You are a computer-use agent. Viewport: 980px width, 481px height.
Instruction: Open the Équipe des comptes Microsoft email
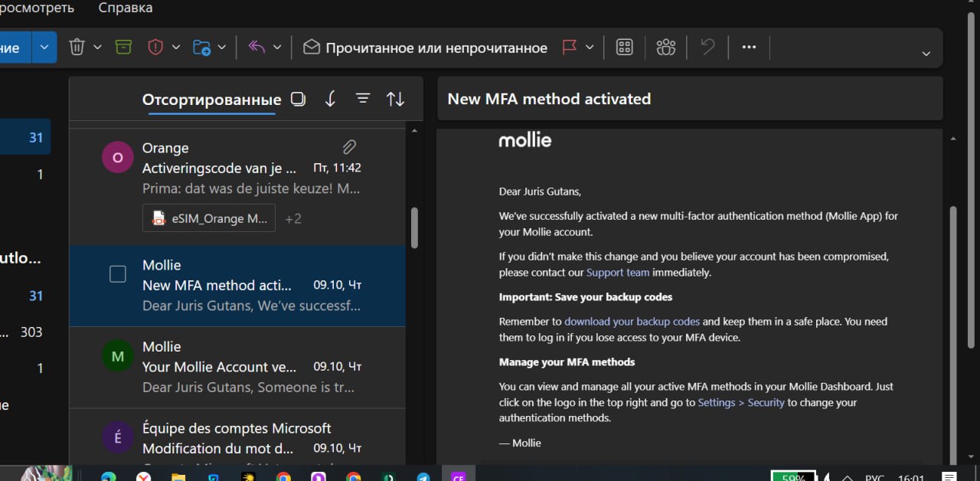point(237,437)
